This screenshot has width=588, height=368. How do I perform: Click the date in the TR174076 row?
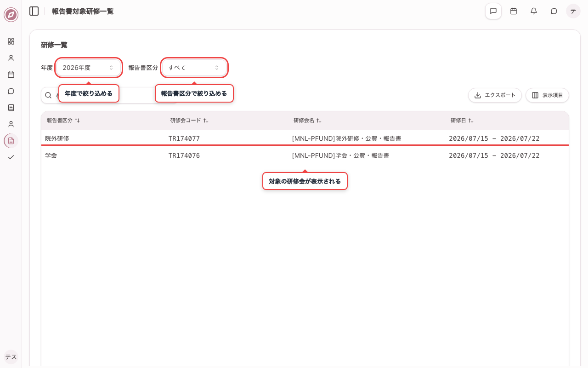pos(494,155)
